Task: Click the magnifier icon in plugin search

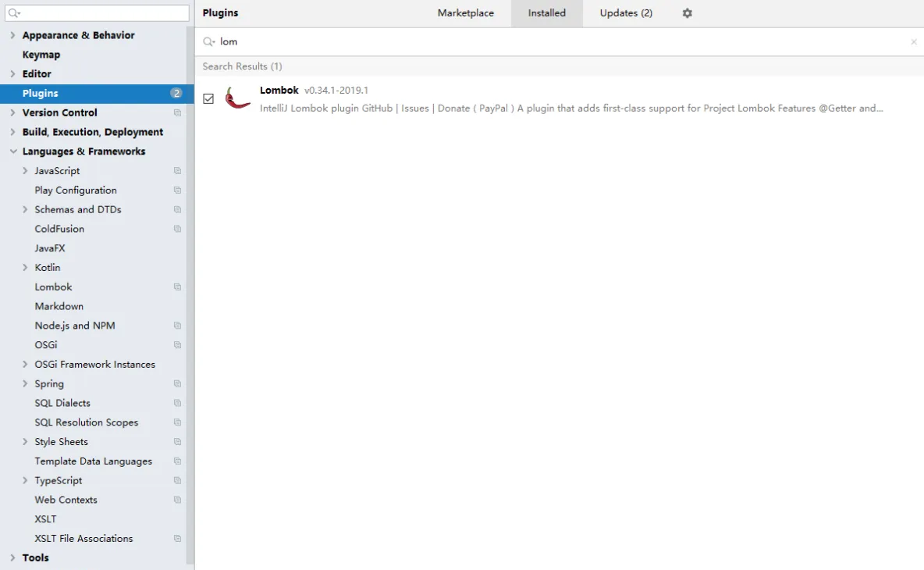Action: click(208, 42)
